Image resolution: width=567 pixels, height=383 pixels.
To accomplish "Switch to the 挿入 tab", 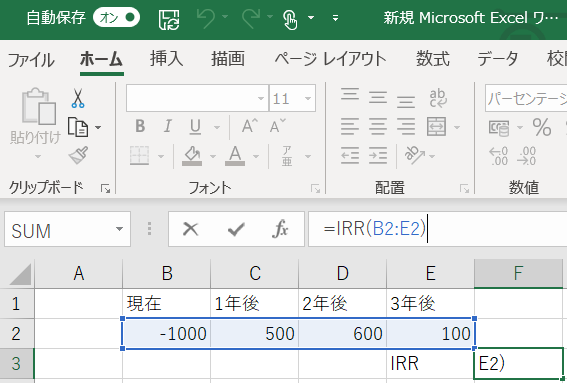I will (167, 59).
